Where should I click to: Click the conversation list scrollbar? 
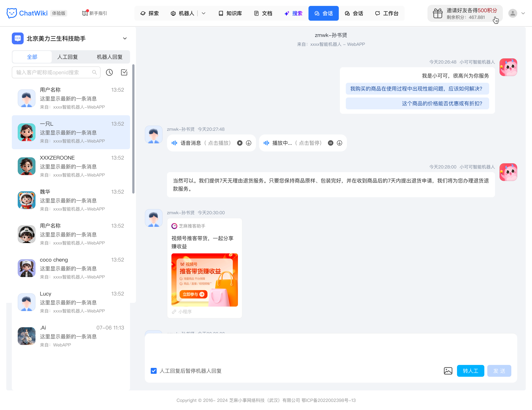133,129
